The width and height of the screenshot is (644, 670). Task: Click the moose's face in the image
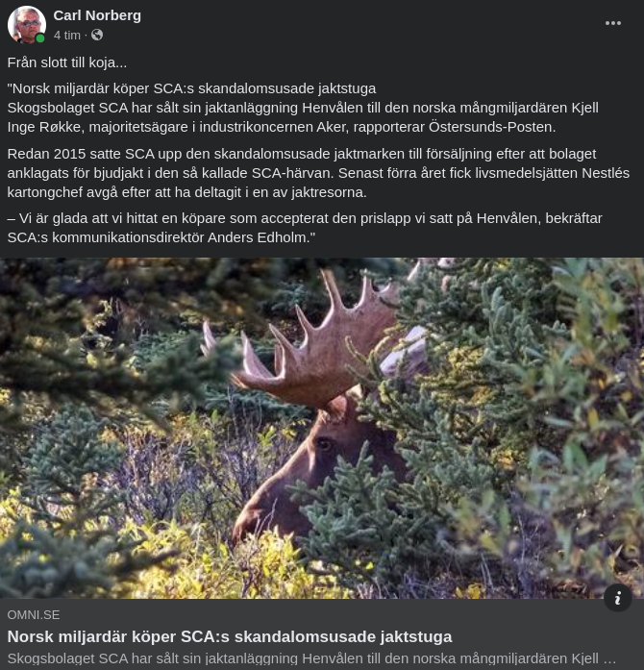(x=317, y=452)
